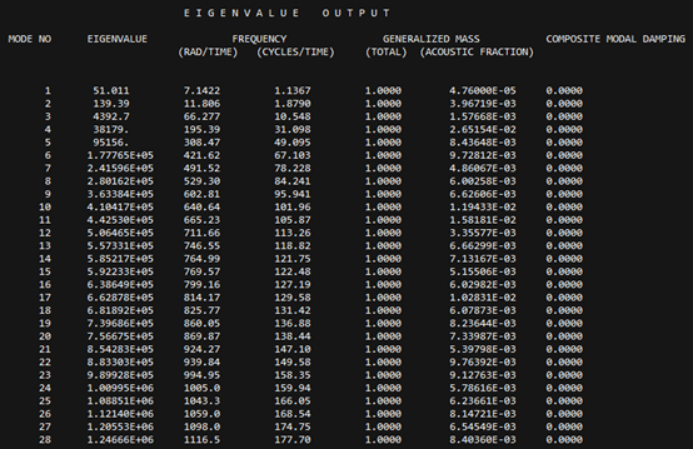Select rad/time value 939.84
Screen dimensions: 693x449
[x=202, y=362]
